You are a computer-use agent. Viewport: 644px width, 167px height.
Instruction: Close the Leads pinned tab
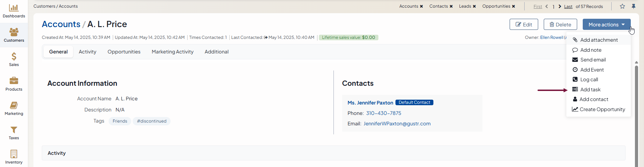coord(474,6)
